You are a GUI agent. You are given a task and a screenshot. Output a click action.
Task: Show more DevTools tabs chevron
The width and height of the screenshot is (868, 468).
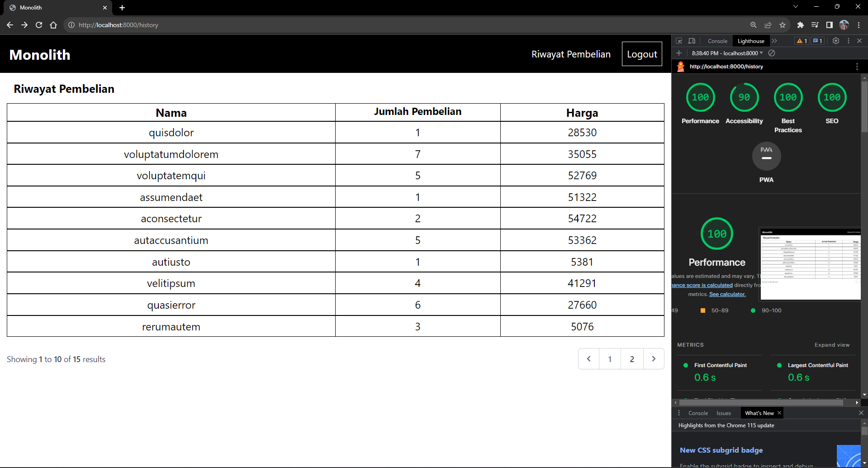point(774,41)
